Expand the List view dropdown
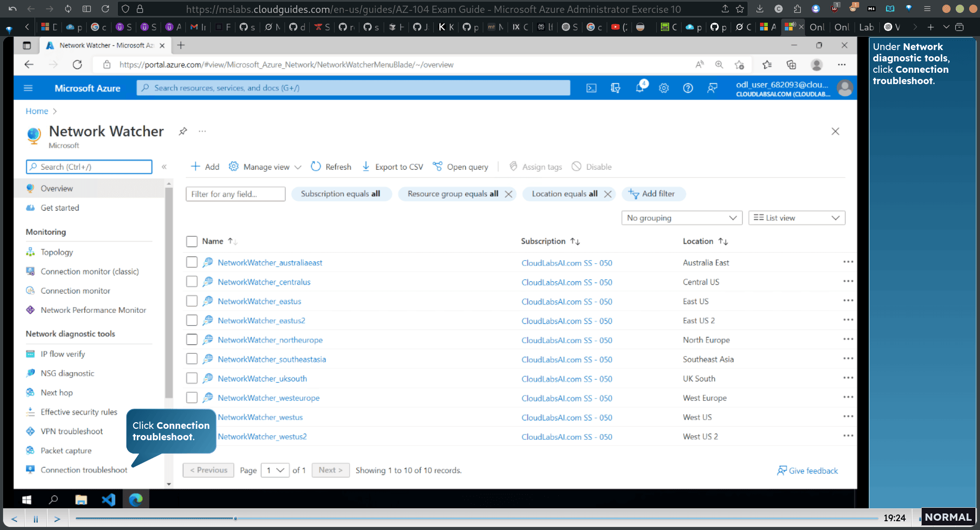 click(796, 218)
